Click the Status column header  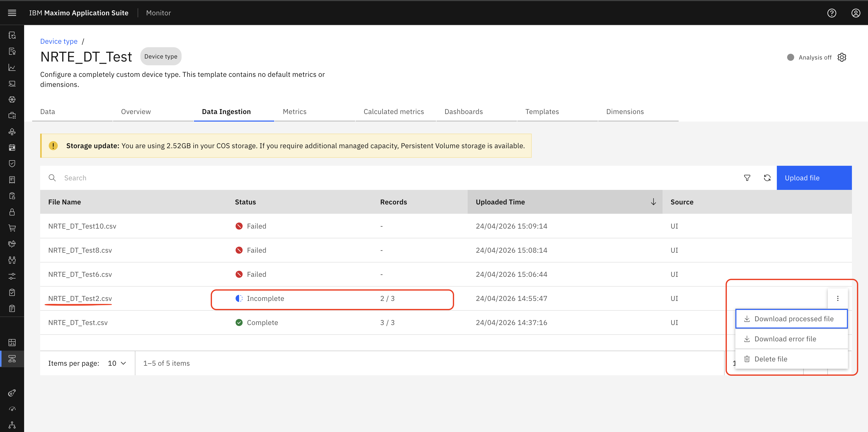(x=245, y=202)
